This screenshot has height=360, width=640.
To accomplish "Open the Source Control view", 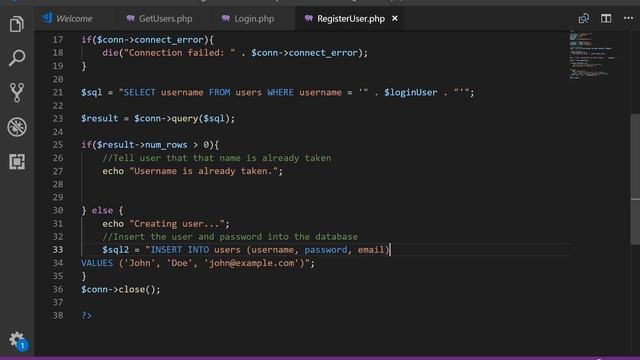I will tap(17, 92).
